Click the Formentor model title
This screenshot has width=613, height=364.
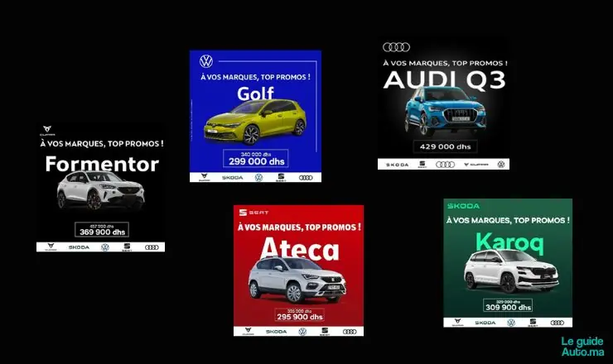[102, 164]
